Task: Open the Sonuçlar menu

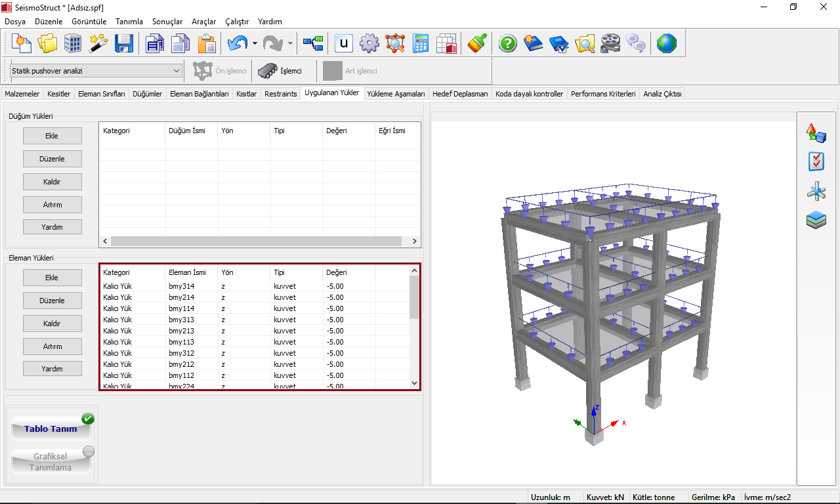Action: coord(167,21)
